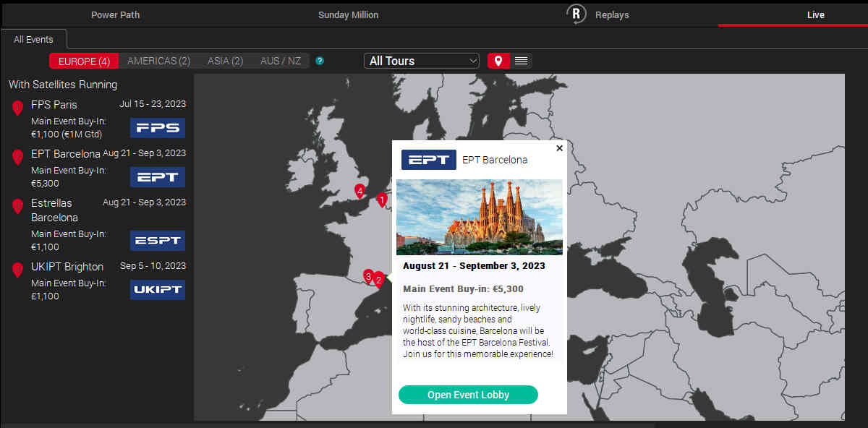This screenshot has height=428, width=868.
Task: Click popup date August 21 - September 3, 2023
Action: [x=474, y=266]
